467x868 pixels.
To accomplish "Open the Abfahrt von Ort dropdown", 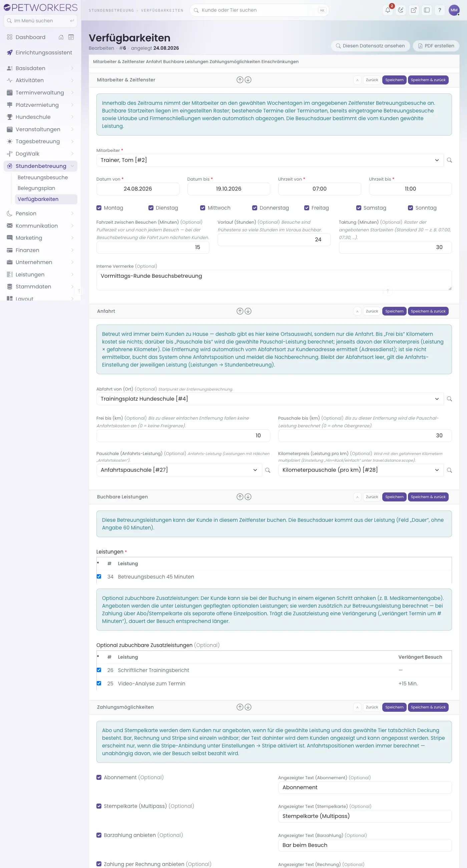I will click(x=270, y=399).
